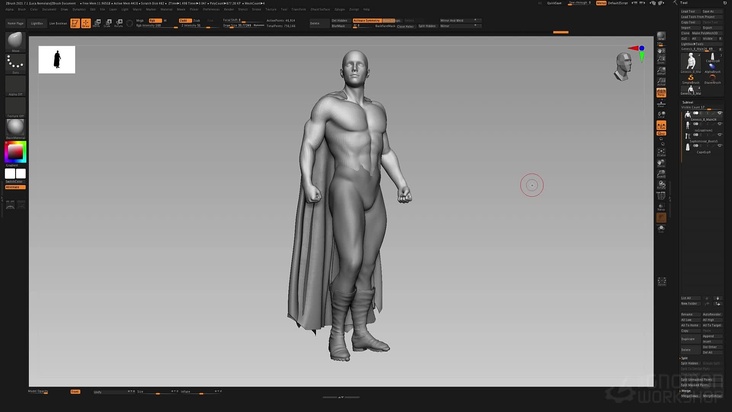
Task: Click the Actual size icon on right shelf
Action: pos(661,70)
